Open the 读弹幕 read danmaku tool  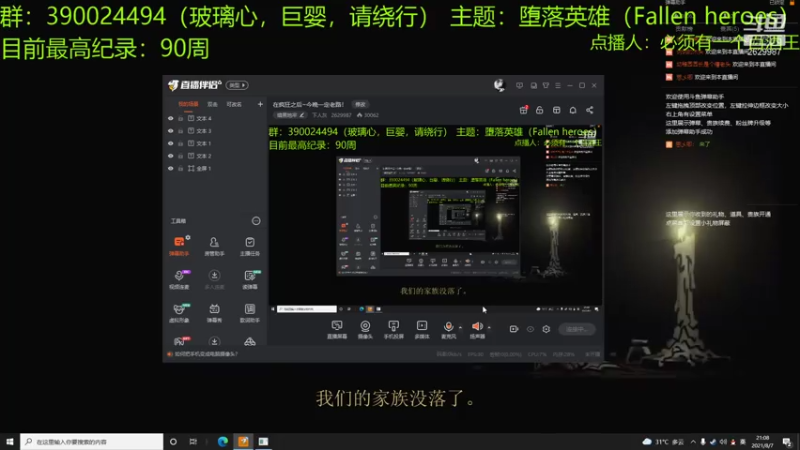[249, 280]
